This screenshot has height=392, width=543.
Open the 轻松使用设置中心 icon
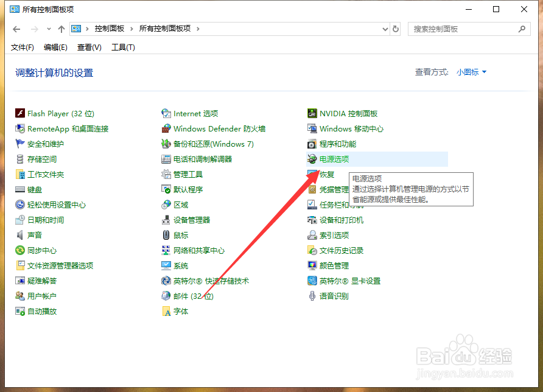[20, 205]
